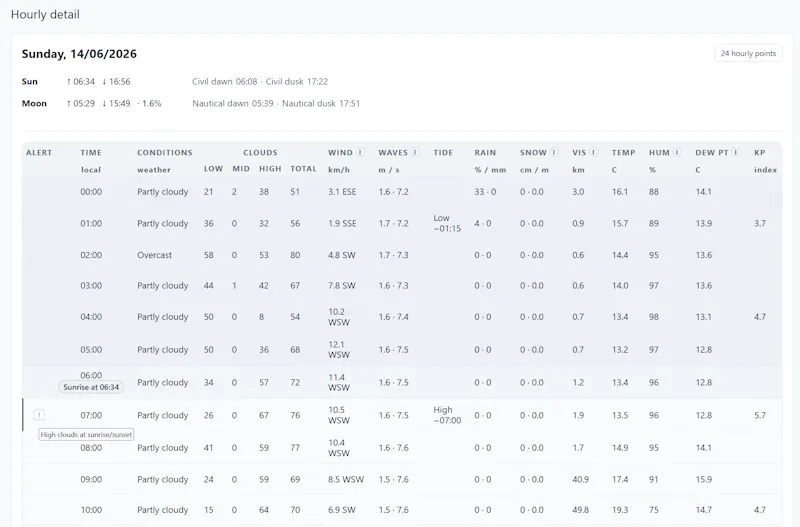The image size is (800, 527).
Task: Click the visibility value 40.9 at 09:00
Action: [x=581, y=480]
